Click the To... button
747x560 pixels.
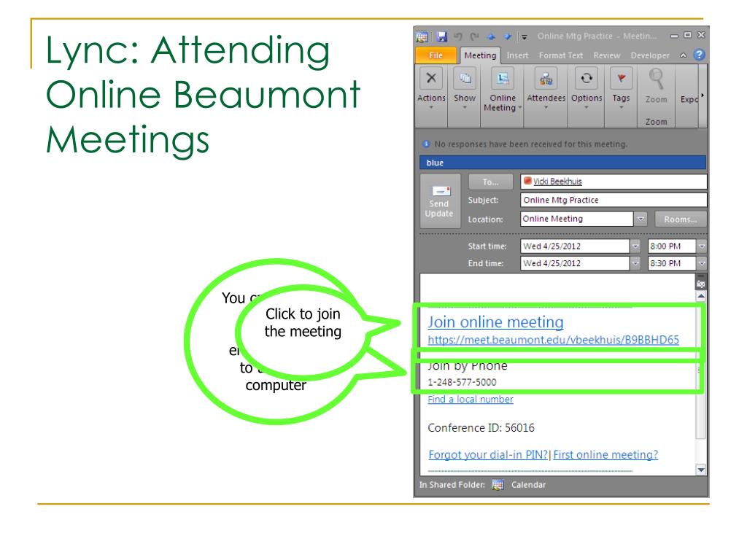click(491, 182)
